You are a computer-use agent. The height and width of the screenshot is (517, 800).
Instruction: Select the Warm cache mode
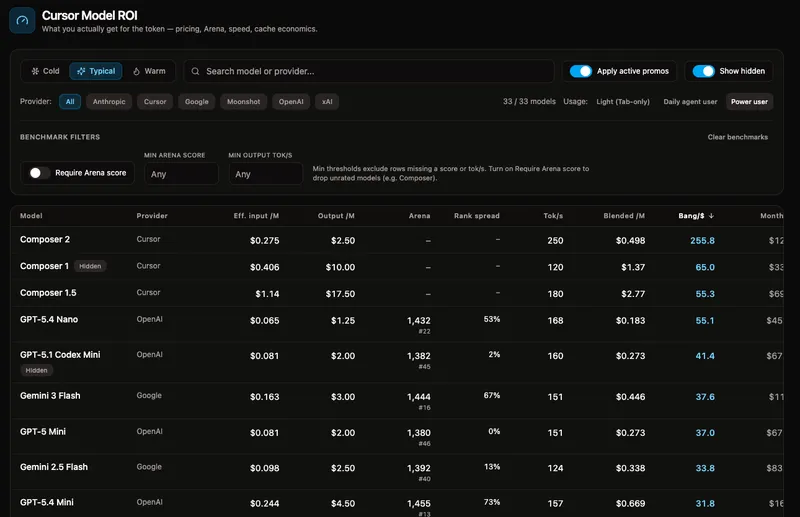pos(149,71)
